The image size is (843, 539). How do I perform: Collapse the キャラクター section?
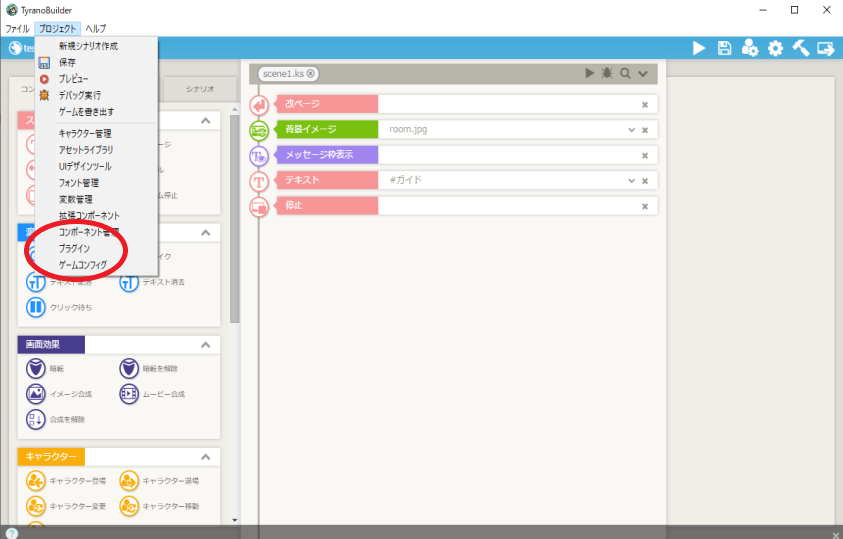(x=205, y=457)
